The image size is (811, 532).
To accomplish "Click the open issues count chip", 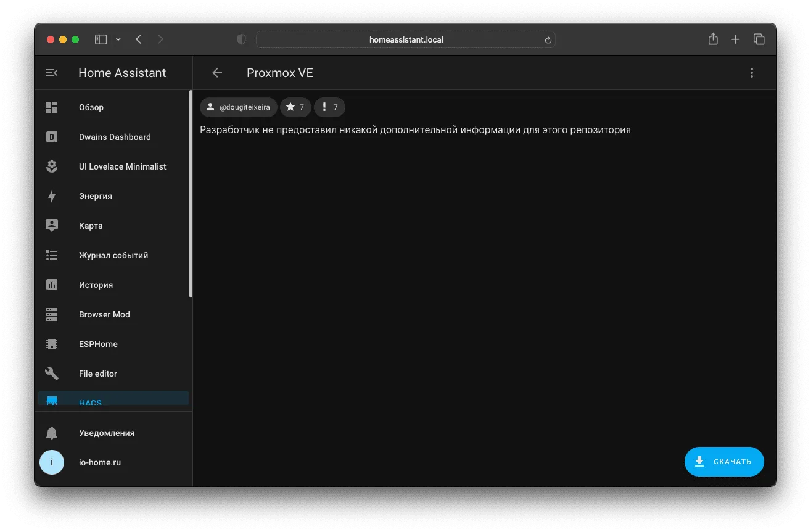I will click(329, 107).
